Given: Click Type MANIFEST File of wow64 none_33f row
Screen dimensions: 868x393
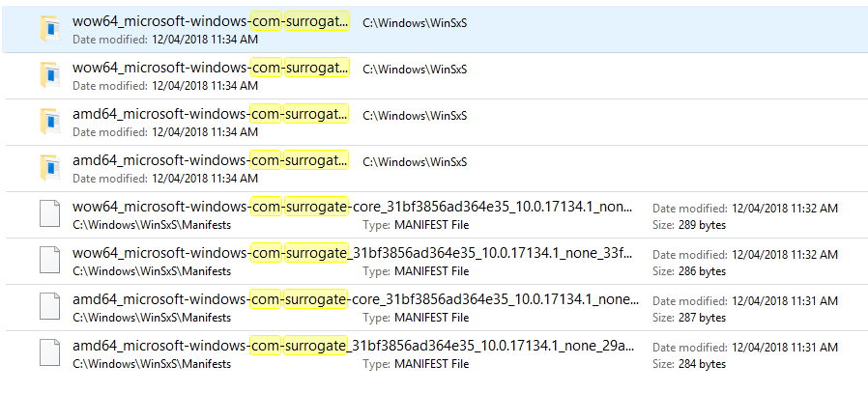Looking at the screenshot, I should (x=416, y=272).
